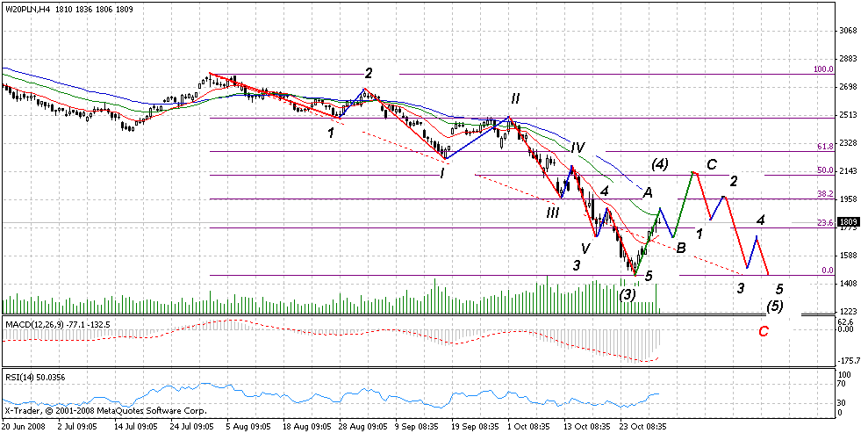Click the 1 Oct 08:35 date label
Image resolution: width=868 pixels, height=433 pixels.
tap(528, 427)
